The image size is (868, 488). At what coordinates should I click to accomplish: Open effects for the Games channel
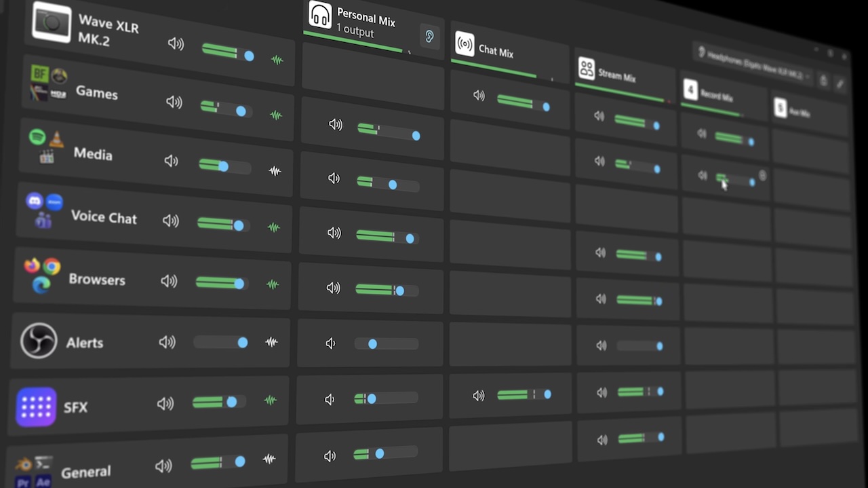pos(276,115)
